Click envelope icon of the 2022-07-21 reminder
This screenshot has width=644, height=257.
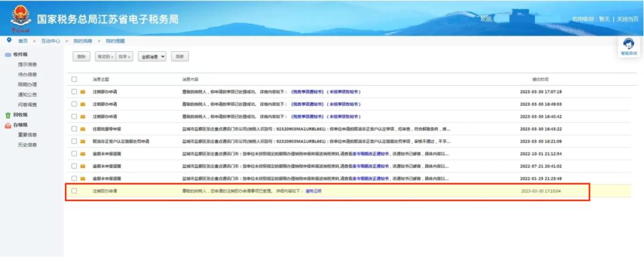pos(82,166)
